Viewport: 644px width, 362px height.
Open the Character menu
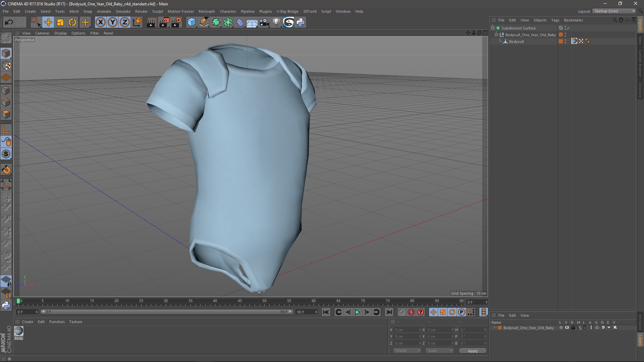click(x=228, y=11)
